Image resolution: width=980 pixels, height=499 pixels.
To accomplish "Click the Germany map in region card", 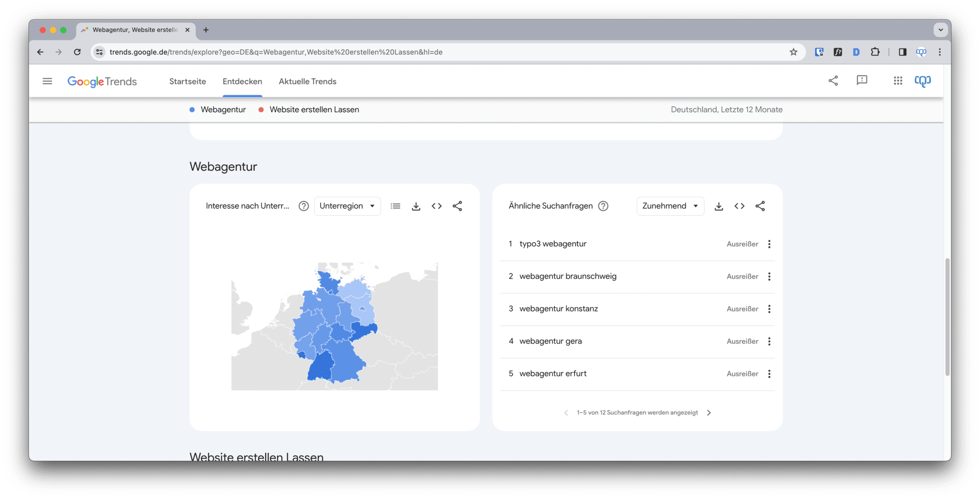I will pos(335,326).
